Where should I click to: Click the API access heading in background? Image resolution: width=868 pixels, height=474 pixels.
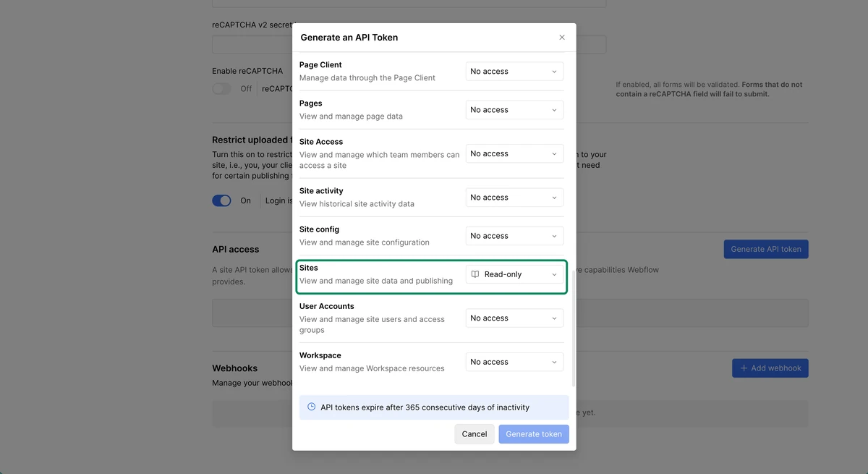[235, 249]
